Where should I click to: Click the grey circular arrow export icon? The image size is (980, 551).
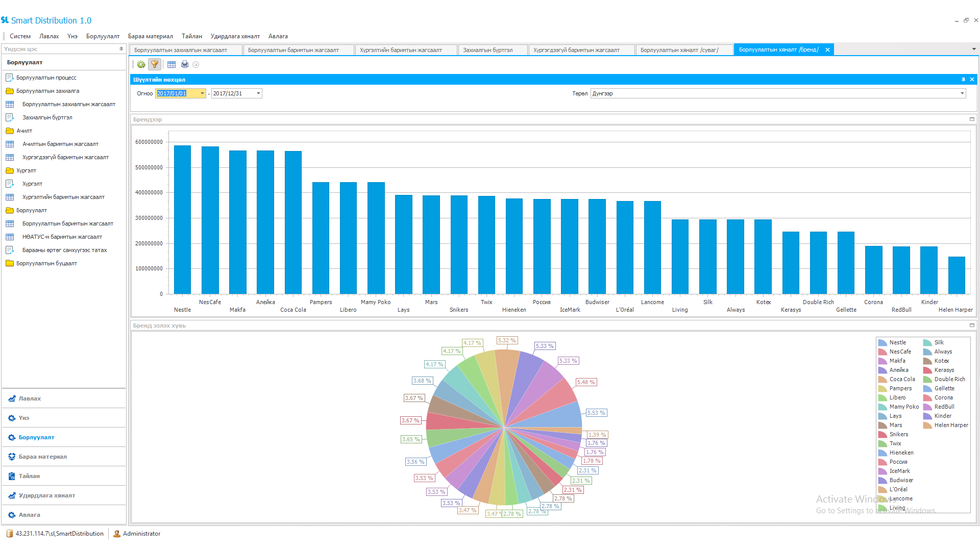coord(196,65)
